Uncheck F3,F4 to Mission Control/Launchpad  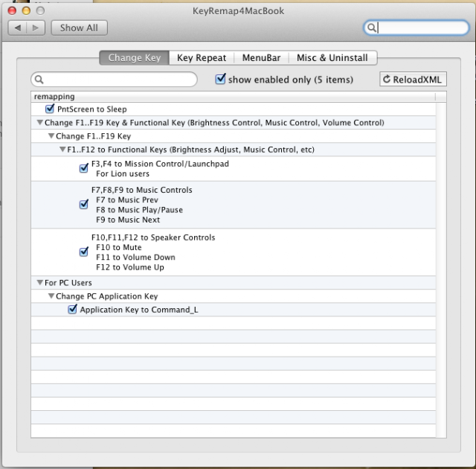[84, 168]
